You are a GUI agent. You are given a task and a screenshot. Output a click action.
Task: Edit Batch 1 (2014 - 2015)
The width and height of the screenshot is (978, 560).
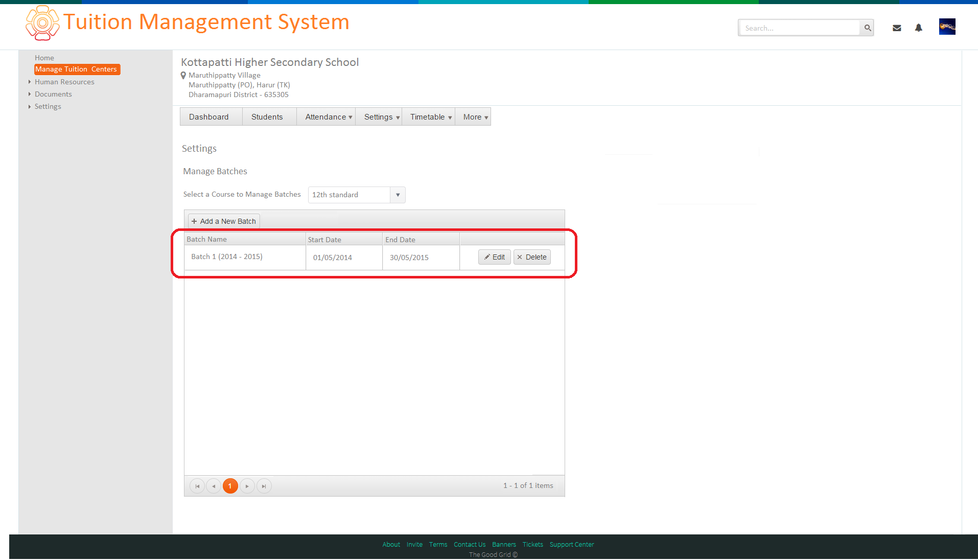tap(495, 257)
